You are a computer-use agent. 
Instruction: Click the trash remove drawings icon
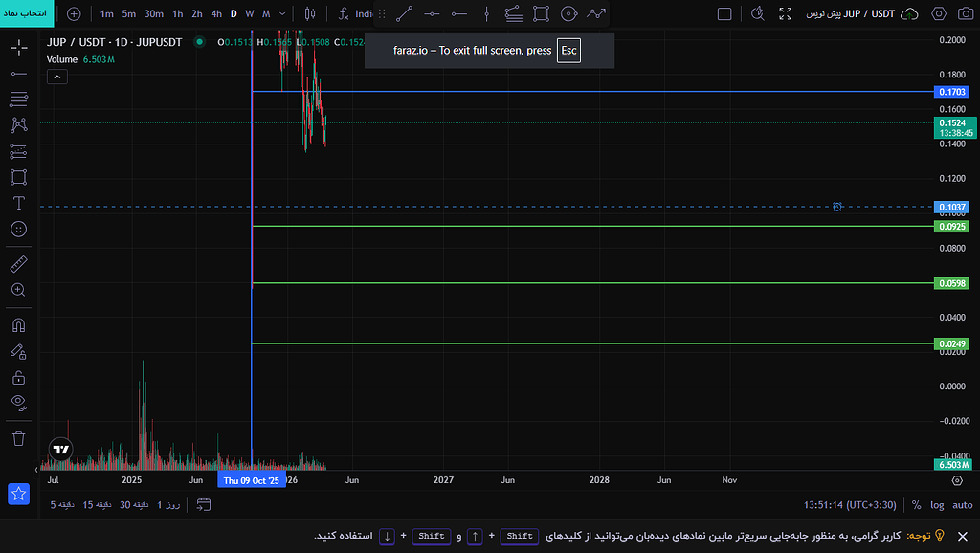19,438
